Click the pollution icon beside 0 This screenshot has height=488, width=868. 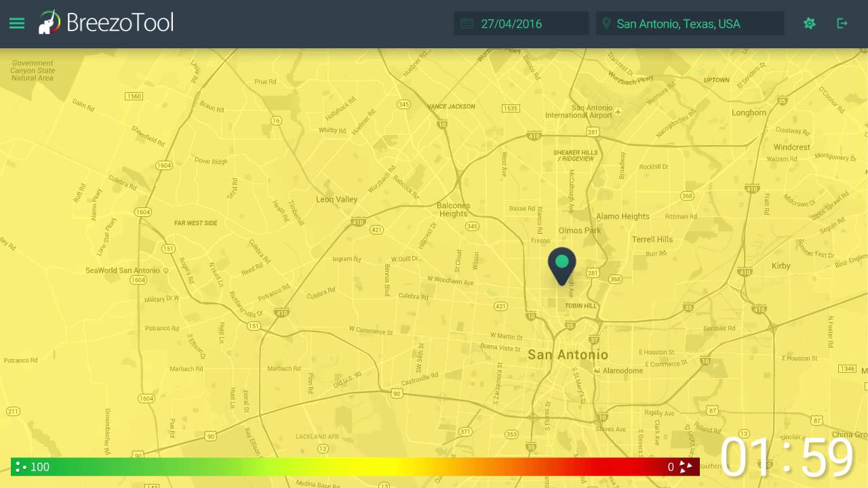click(x=686, y=466)
